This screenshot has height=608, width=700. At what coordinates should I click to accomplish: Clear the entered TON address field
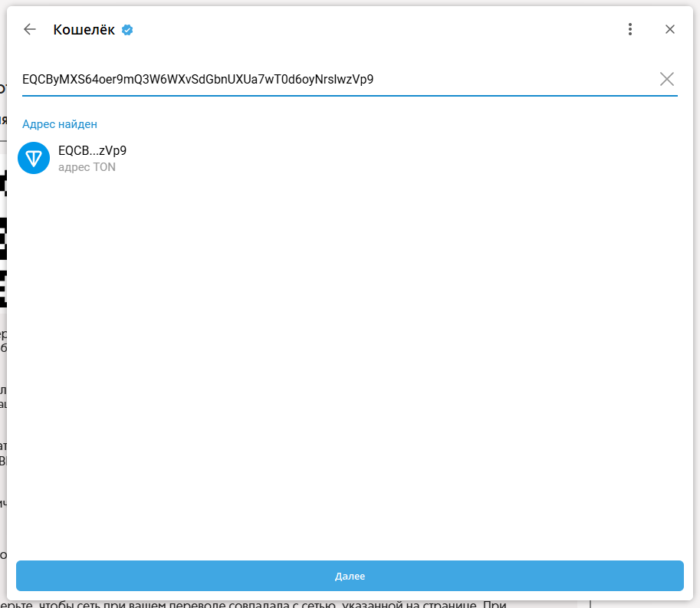[x=666, y=79]
